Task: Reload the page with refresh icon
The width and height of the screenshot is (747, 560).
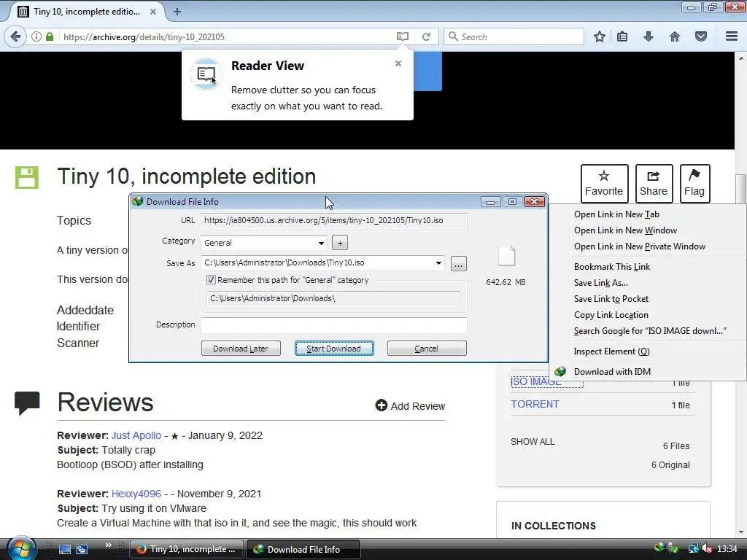Action: pyautogui.click(x=426, y=36)
